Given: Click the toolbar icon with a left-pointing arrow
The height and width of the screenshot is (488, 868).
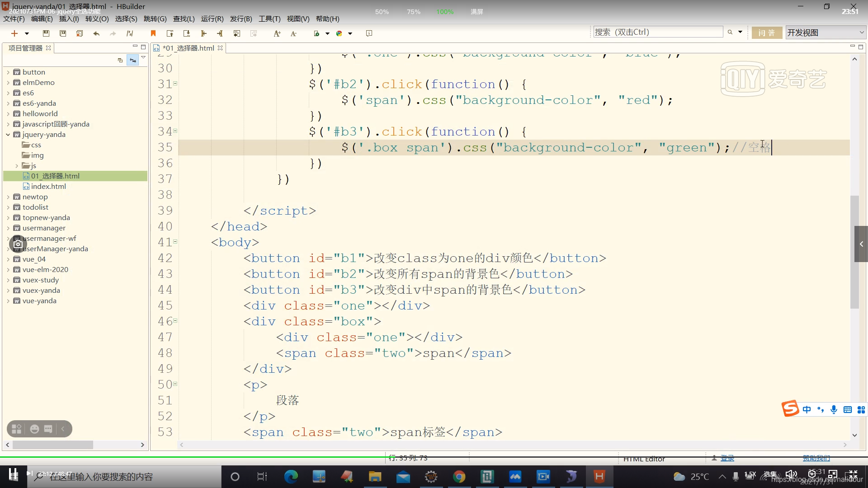Looking at the screenshot, I should pyautogui.click(x=203, y=33).
